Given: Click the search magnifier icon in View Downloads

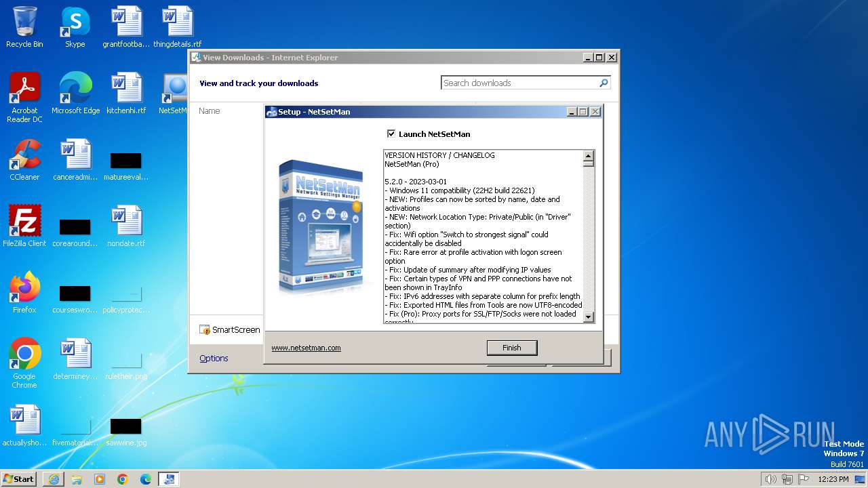Looking at the screenshot, I should (x=604, y=83).
